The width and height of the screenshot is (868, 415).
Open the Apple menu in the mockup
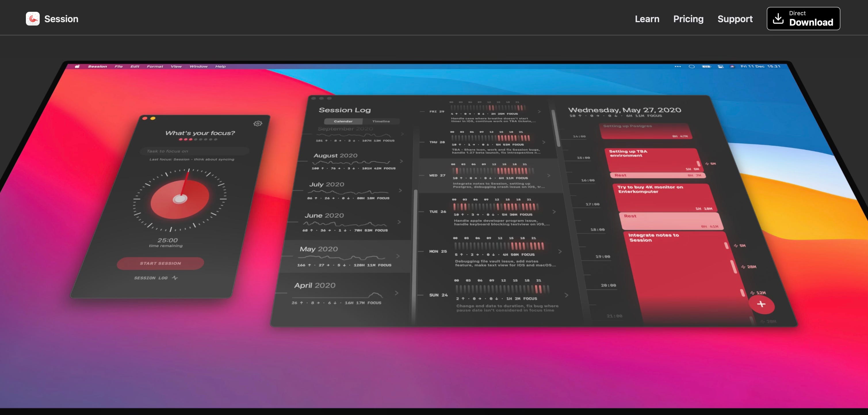(77, 66)
